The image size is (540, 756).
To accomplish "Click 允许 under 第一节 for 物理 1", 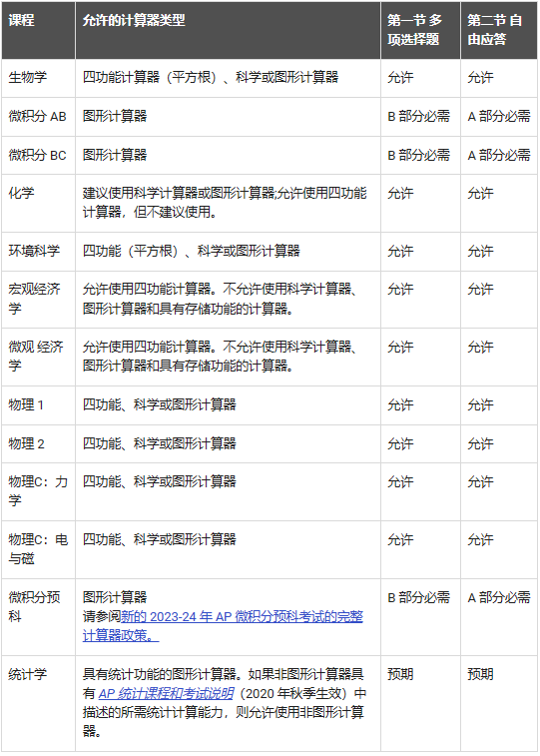I will [x=400, y=404].
